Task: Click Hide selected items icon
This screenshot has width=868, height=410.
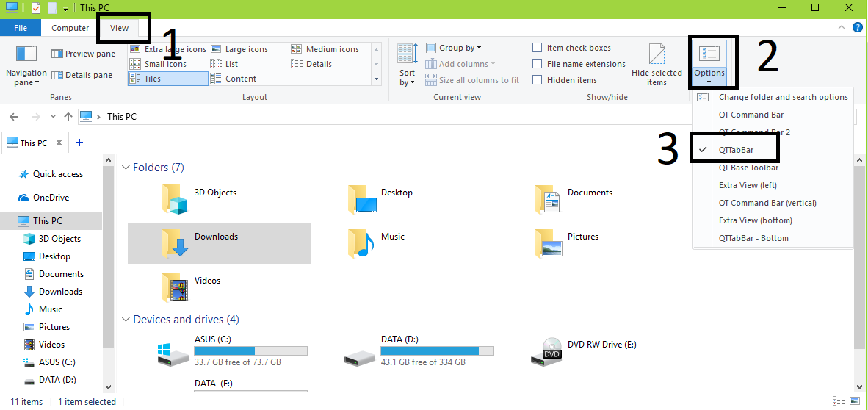Action: pyautogui.click(x=657, y=55)
